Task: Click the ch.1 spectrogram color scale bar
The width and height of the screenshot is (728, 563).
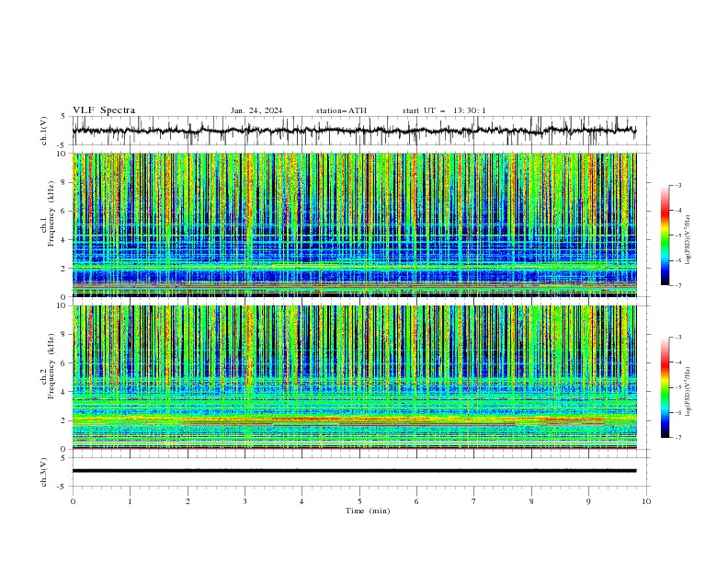Action: (665, 235)
